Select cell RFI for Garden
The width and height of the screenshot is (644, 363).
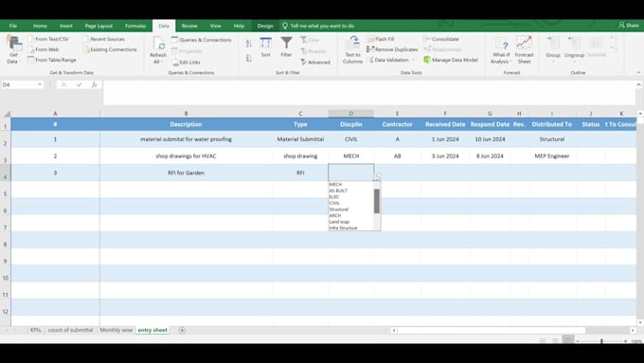(186, 172)
